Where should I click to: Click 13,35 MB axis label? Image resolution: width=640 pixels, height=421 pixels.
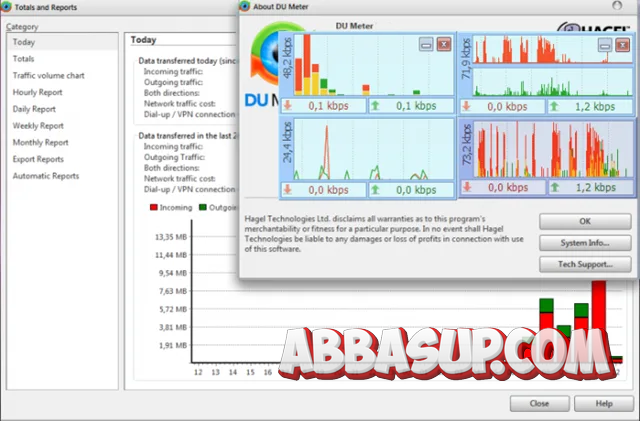pos(171,237)
